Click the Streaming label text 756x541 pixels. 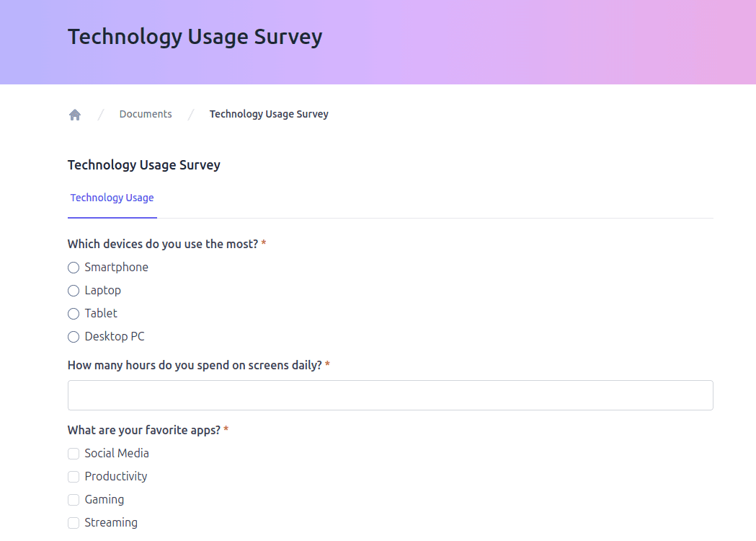pos(111,523)
